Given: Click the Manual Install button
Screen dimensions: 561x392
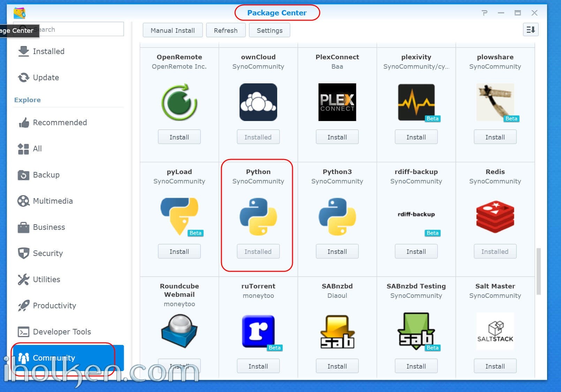Looking at the screenshot, I should [173, 30].
